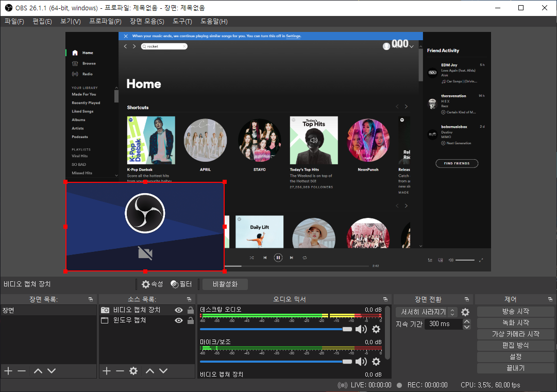
Task: Open source settings gear in 소스 목록
Action: 133,371
